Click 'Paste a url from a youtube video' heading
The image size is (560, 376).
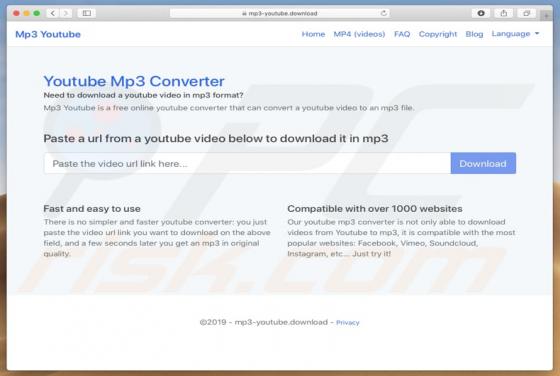coord(216,138)
